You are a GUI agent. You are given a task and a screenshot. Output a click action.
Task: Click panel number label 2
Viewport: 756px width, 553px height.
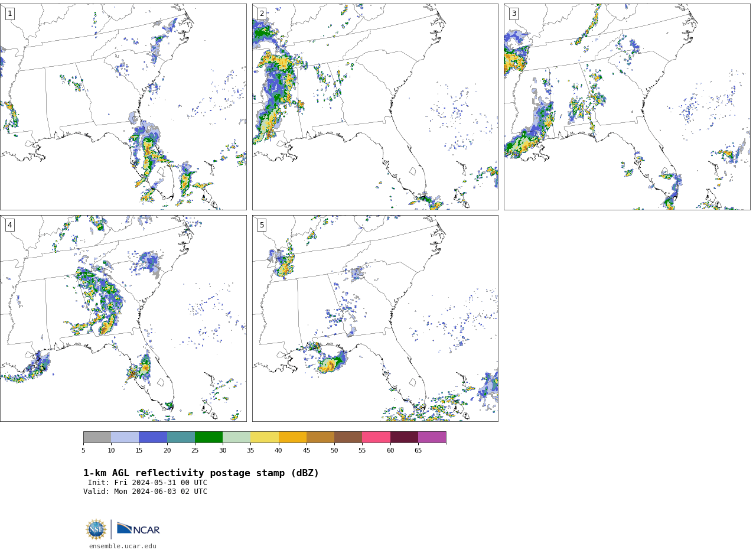[x=262, y=14]
